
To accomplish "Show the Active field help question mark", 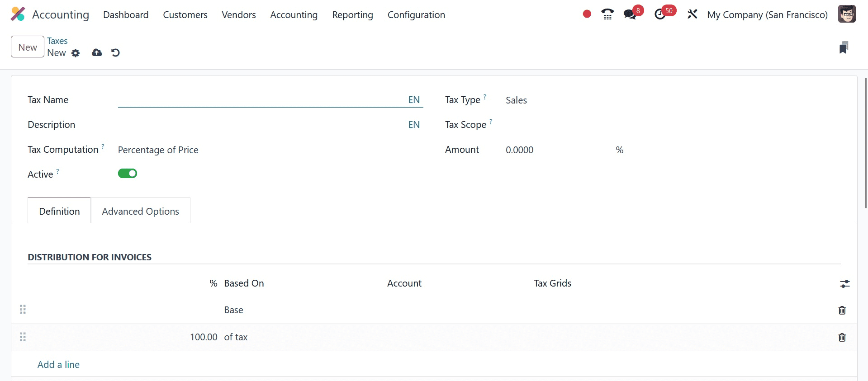I will pos(57,171).
